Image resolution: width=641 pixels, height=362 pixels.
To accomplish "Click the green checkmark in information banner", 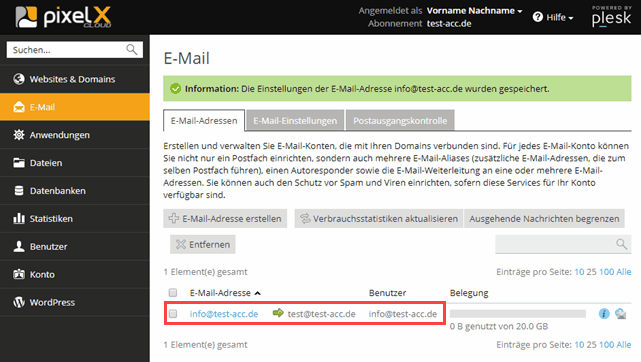I will [x=175, y=89].
